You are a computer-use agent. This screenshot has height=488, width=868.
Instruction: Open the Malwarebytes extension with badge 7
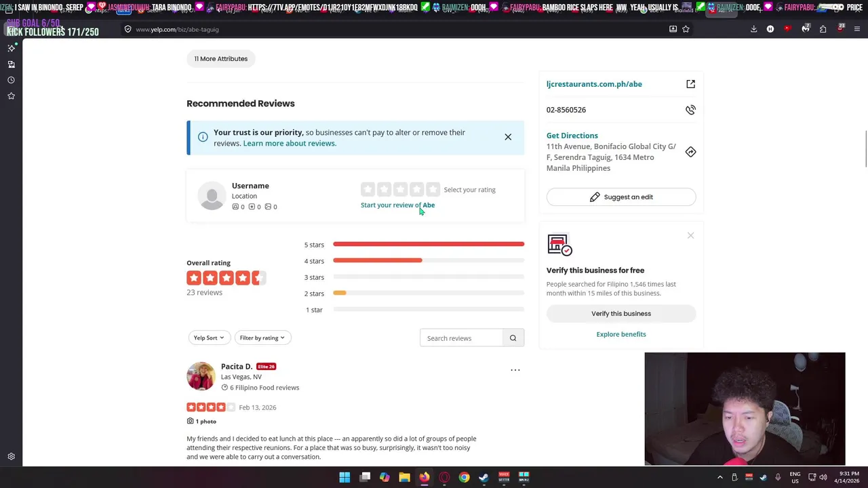[805, 29]
